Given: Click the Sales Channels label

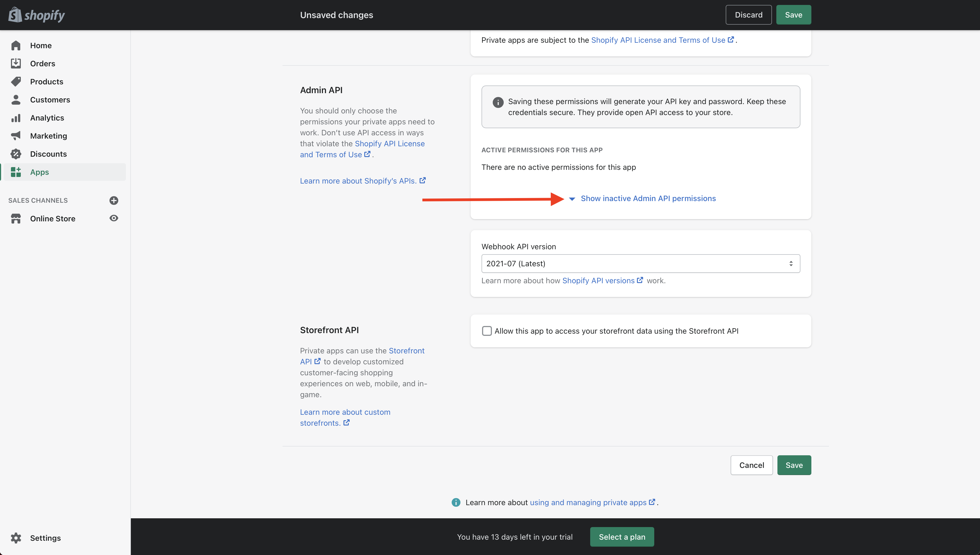Looking at the screenshot, I should coord(38,201).
